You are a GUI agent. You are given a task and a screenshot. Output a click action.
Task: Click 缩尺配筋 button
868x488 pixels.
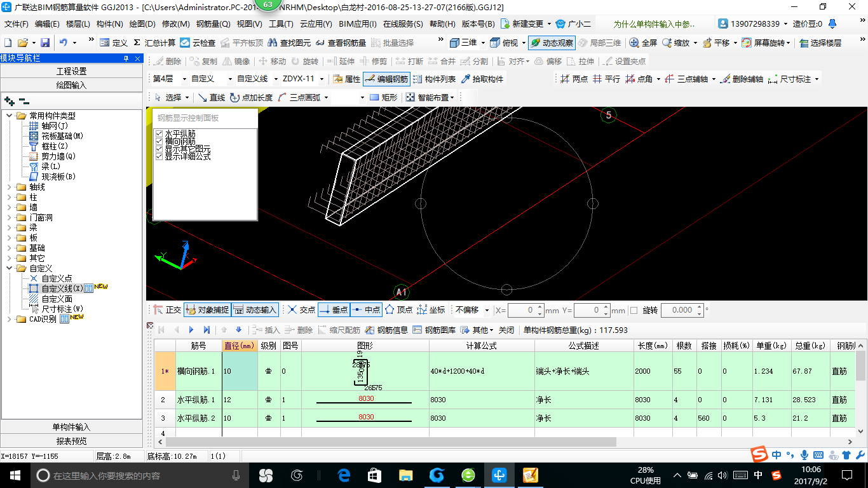(339, 330)
